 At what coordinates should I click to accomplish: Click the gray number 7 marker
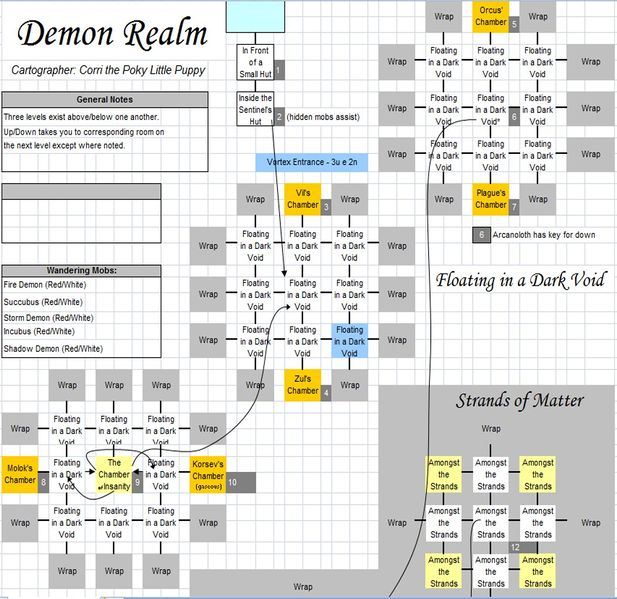pyautogui.click(x=514, y=207)
